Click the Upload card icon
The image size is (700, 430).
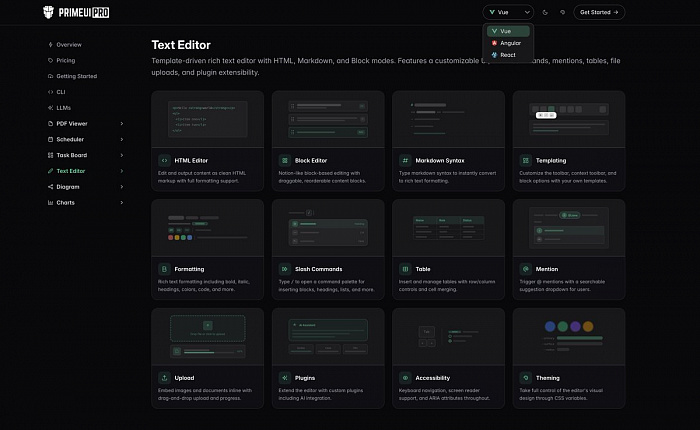(x=164, y=378)
